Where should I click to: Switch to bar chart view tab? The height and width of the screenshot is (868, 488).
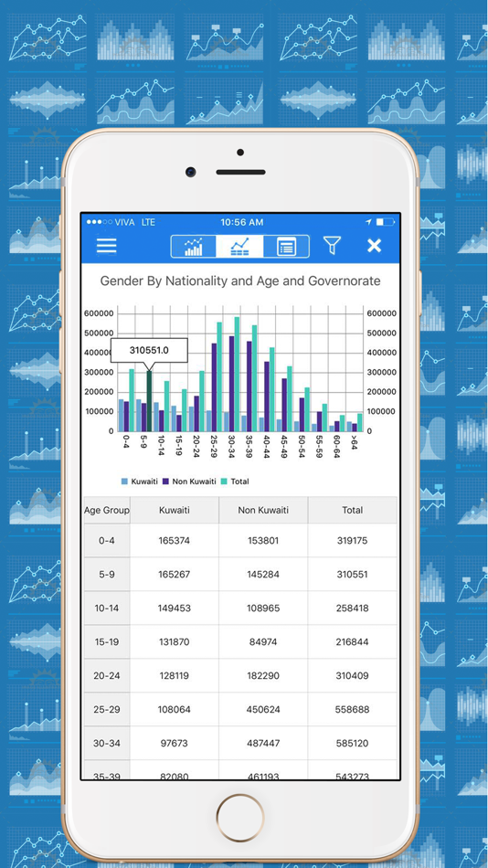tap(194, 247)
